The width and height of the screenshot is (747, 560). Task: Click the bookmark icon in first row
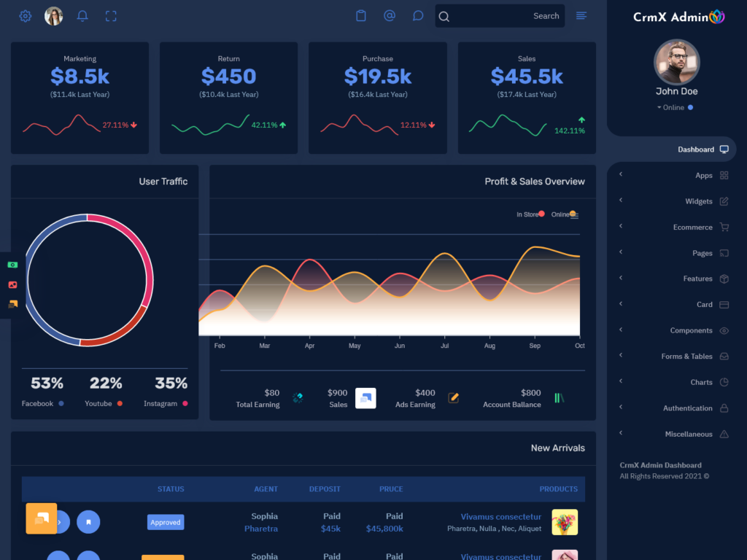tap(88, 521)
